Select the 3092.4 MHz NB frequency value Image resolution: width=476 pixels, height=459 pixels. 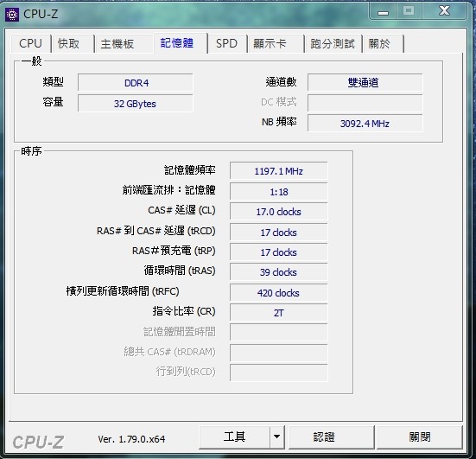point(365,124)
